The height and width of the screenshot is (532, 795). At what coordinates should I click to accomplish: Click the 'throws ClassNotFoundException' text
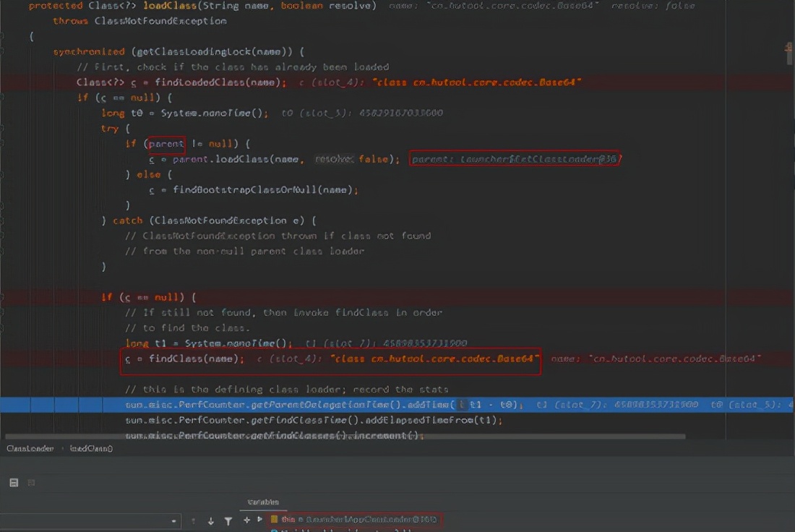coord(140,21)
